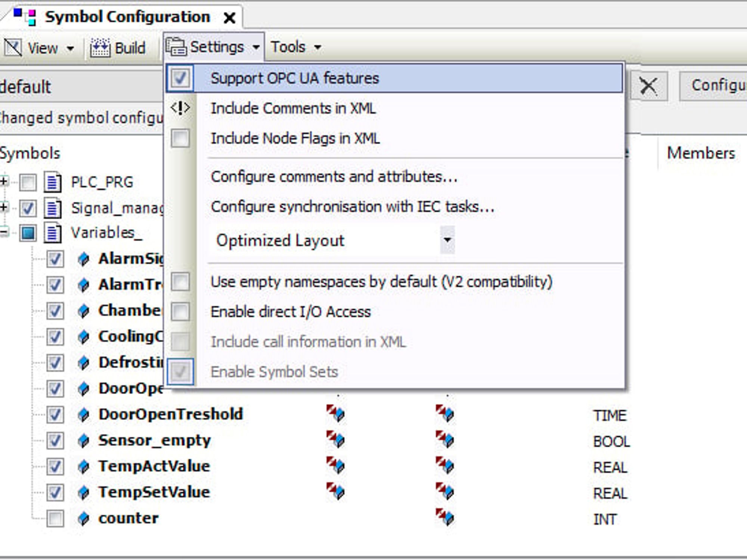Image resolution: width=747 pixels, height=560 pixels.
Task: Click Sensor_empty second access rights icon
Action: [444, 439]
